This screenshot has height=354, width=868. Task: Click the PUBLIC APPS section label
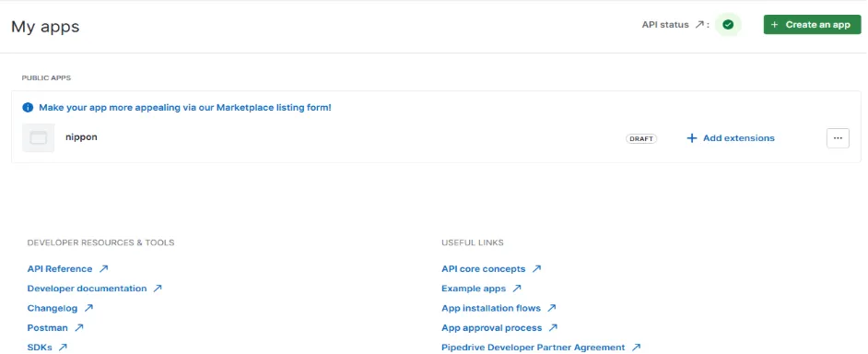coord(46,78)
